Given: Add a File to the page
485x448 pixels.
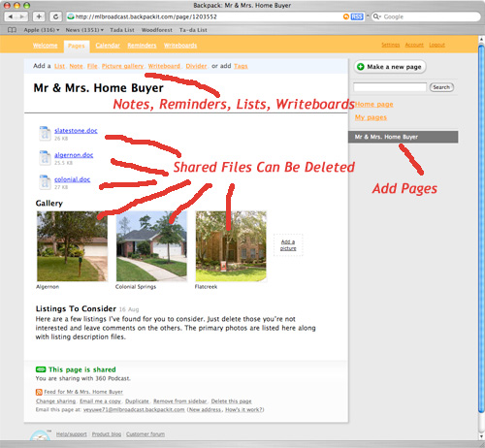Looking at the screenshot, I should [x=92, y=66].
